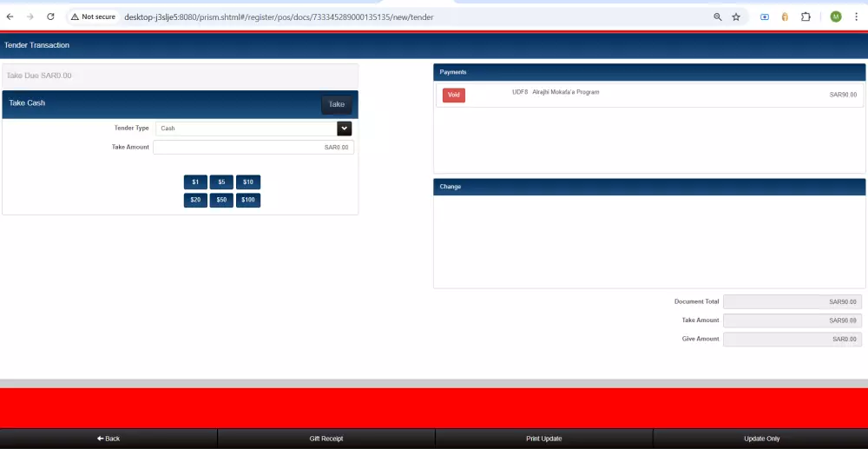This screenshot has width=868, height=449.
Task: Click the UDF8 label in payment row
Action: 520,92
